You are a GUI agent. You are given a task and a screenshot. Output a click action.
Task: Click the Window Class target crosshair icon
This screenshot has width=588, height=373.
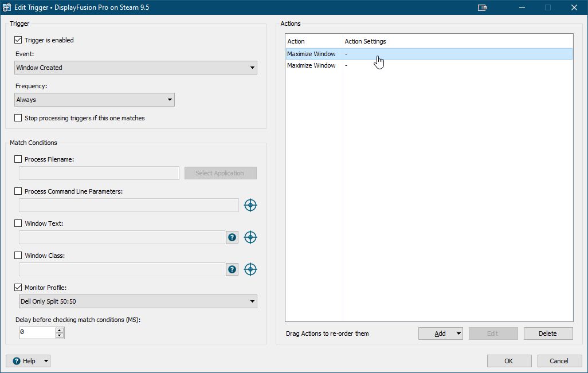click(250, 269)
